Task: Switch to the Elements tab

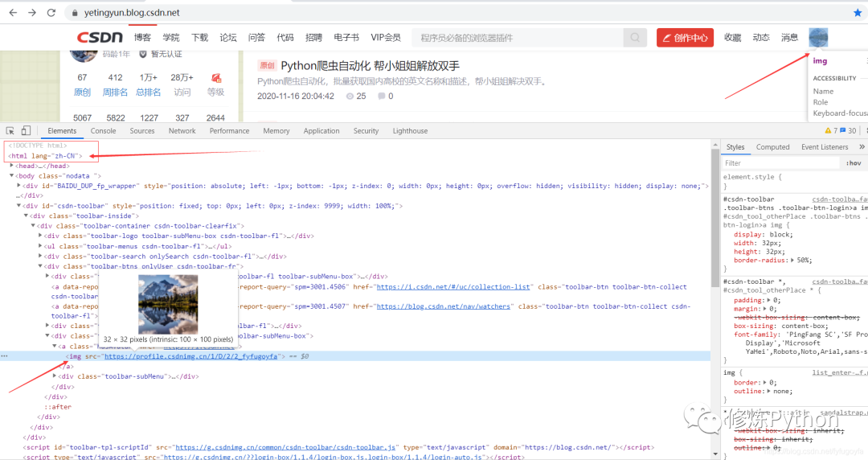Action: [62, 131]
